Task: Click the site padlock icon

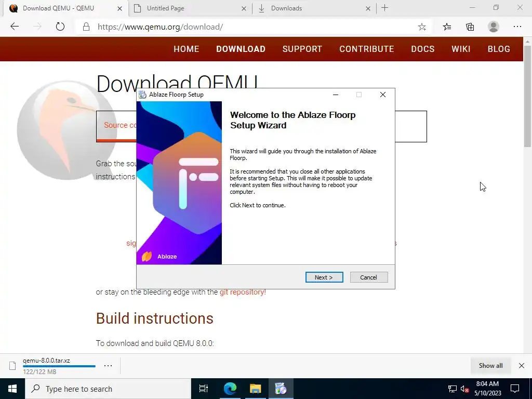Action: click(86, 27)
